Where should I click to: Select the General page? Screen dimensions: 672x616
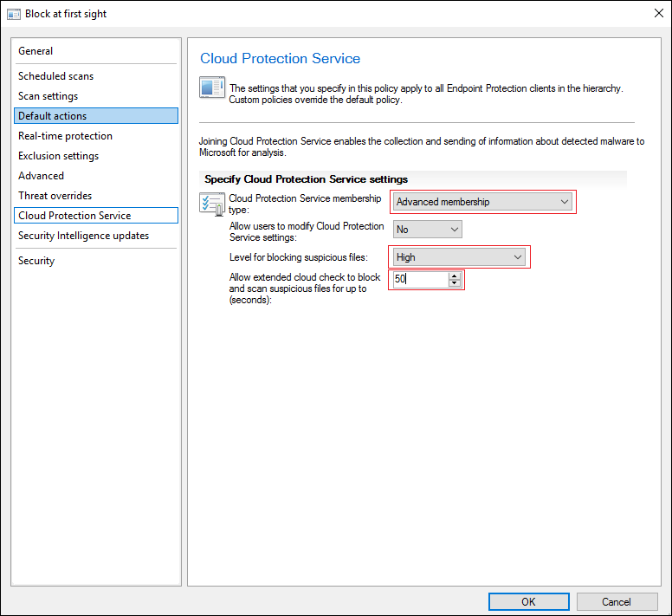click(x=36, y=51)
